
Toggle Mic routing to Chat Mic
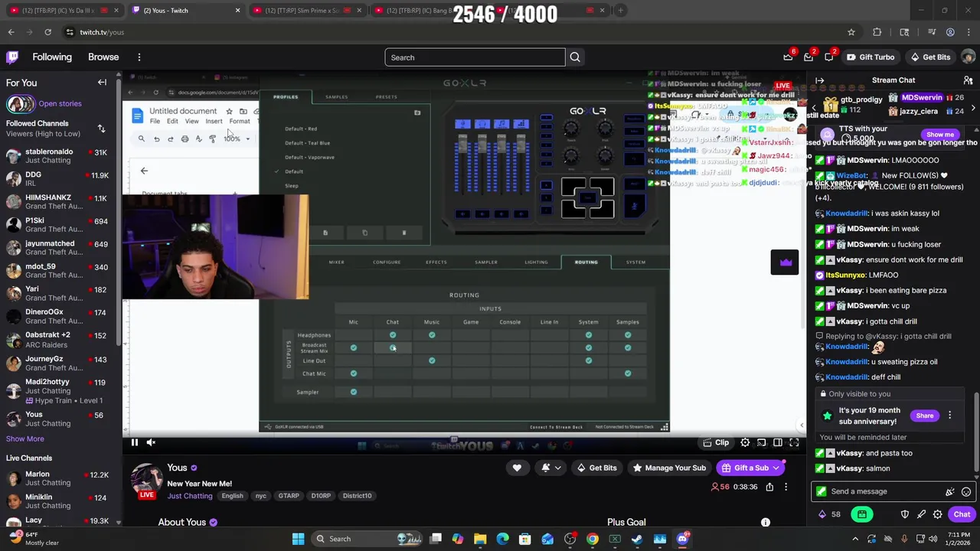354,373
